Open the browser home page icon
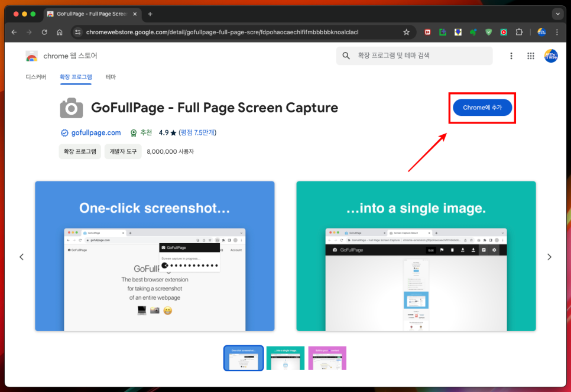The width and height of the screenshot is (571, 392). (60, 32)
